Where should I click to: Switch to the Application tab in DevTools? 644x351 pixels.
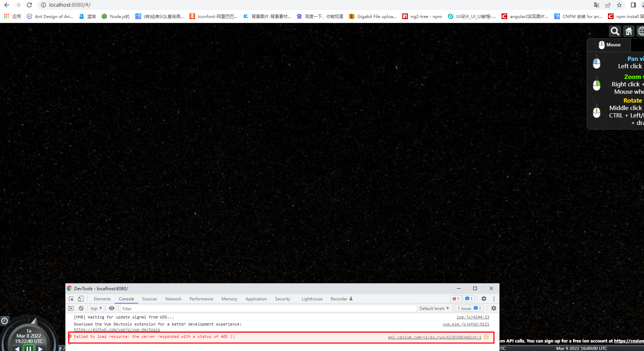(256, 299)
